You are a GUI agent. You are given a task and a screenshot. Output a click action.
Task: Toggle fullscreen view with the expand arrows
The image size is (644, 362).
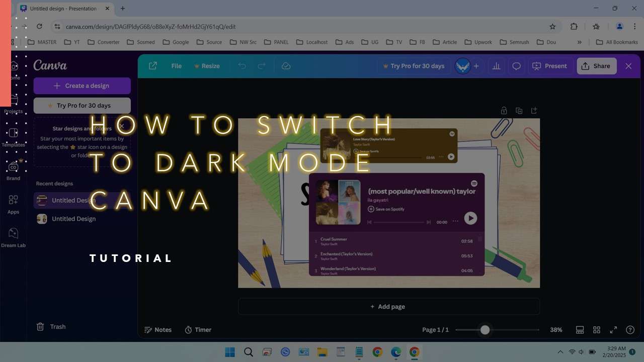tap(613, 330)
